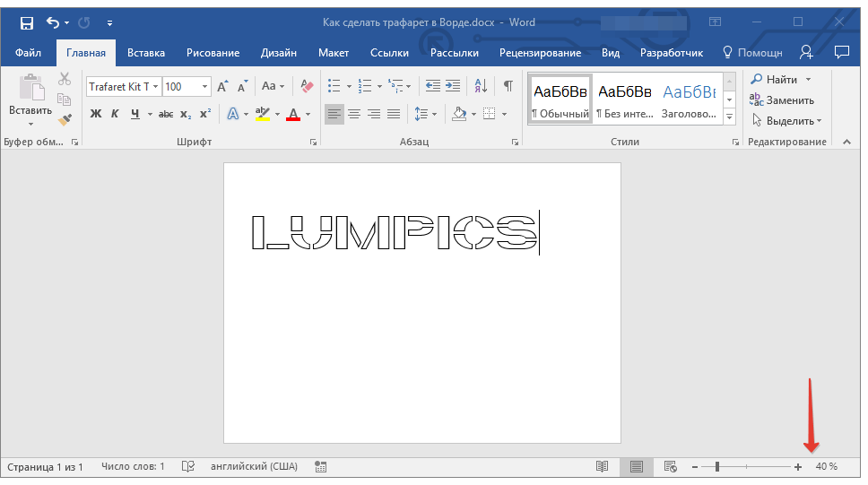Apply bulleted list formatting
868x485 pixels.
[334, 86]
